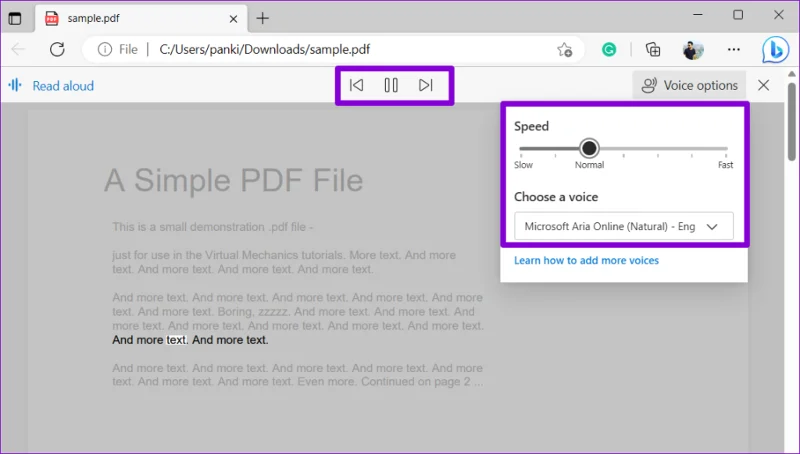Image resolution: width=800 pixels, height=454 pixels.
Task: Click the highlighted word 'text.'
Action: pyautogui.click(x=177, y=340)
